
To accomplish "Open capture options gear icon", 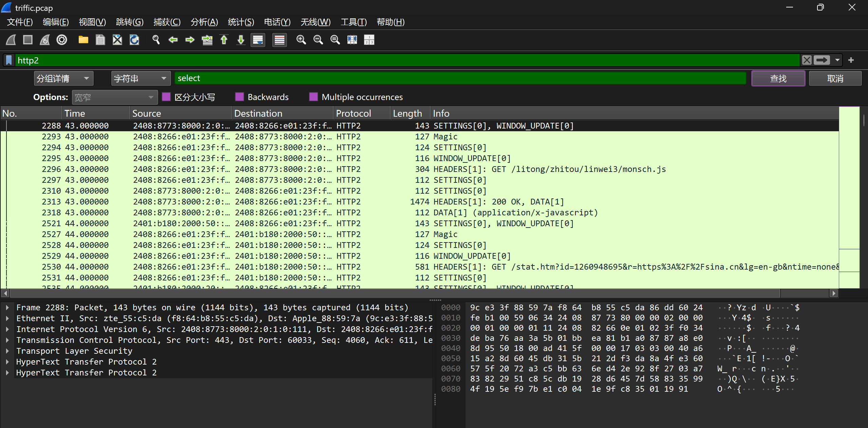I will pyautogui.click(x=62, y=40).
